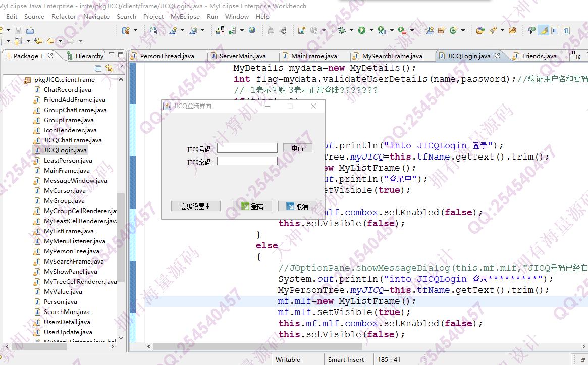
Task: Click the Deploy server application icon
Action: point(220,30)
